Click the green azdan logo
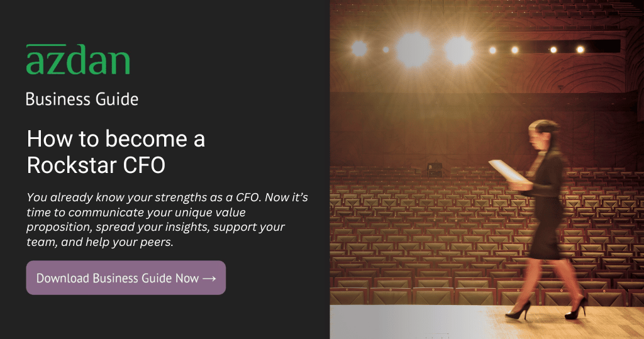 pyautogui.click(x=78, y=60)
